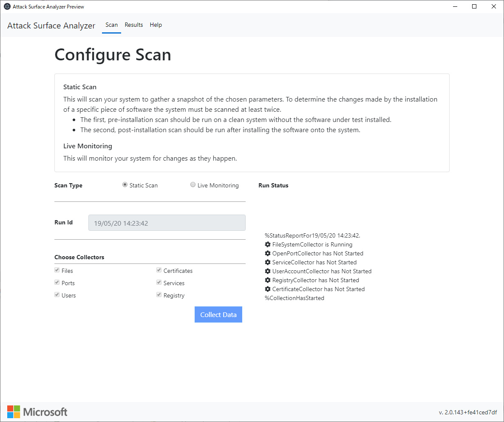Disable the Files collector checkbox
The height and width of the screenshot is (422, 504).
pyautogui.click(x=57, y=270)
